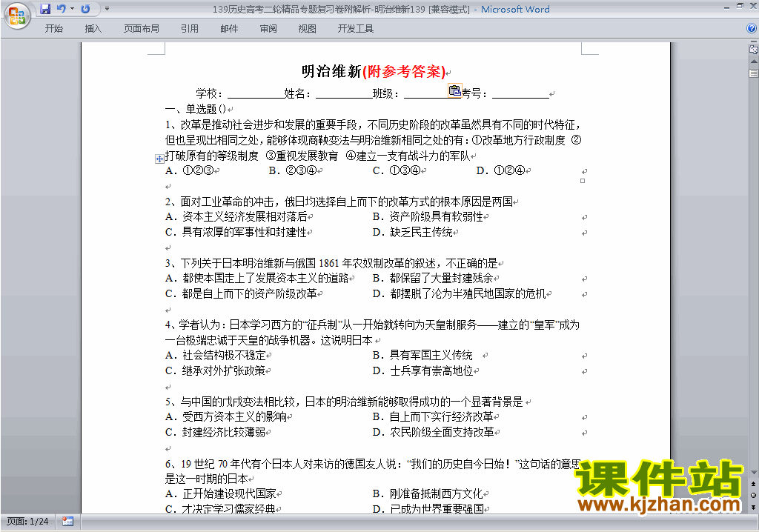The image size is (759, 532).
Task: Click option C. 都是自上而下的资产阶级改革
Action: [x=242, y=294]
